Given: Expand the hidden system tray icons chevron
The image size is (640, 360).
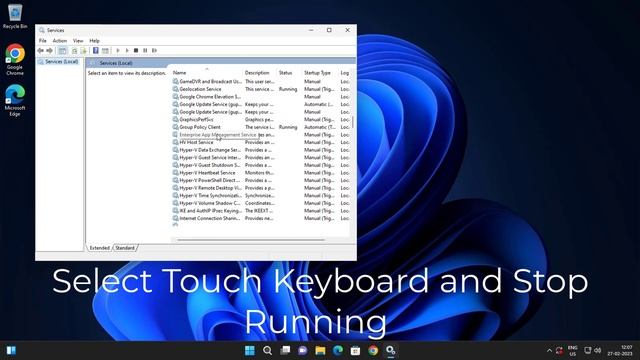Looking at the screenshot, I should coord(549,350).
